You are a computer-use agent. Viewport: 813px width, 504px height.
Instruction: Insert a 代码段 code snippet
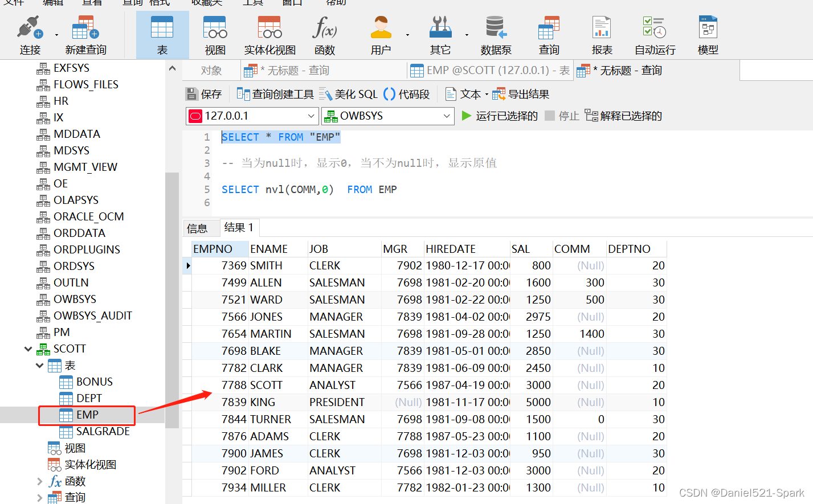(x=407, y=94)
